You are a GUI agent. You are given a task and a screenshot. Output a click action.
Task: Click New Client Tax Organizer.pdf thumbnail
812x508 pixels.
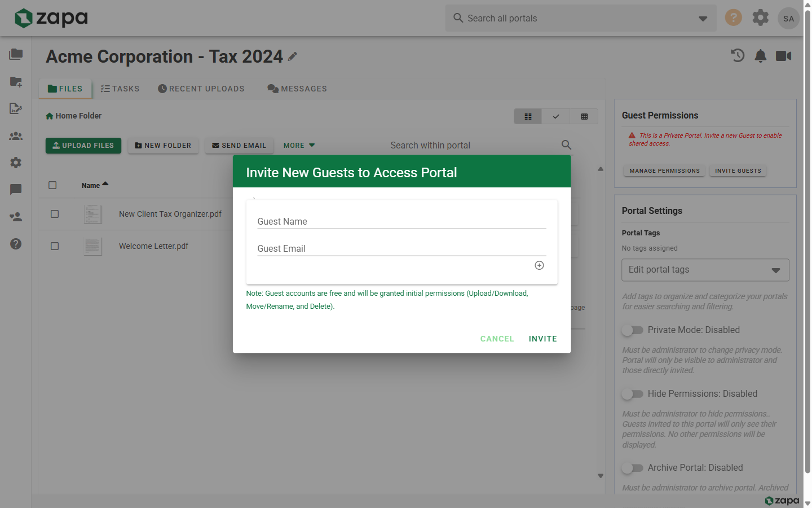click(93, 214)
